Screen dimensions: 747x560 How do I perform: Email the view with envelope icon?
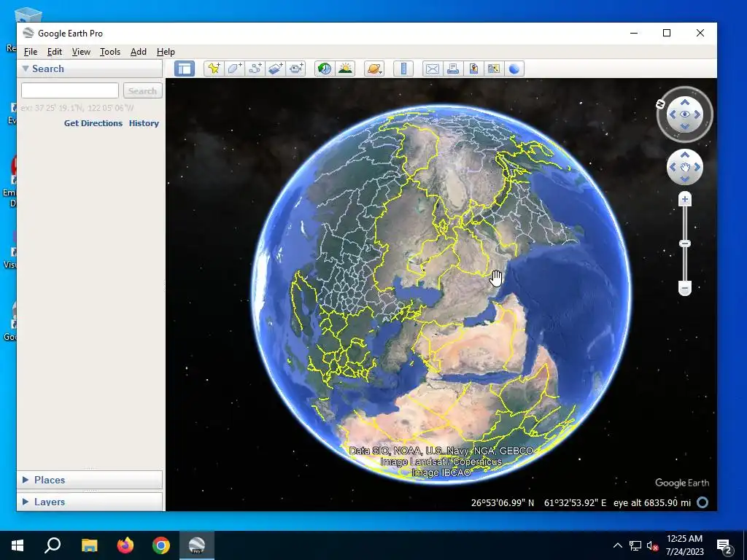(432, 69)
